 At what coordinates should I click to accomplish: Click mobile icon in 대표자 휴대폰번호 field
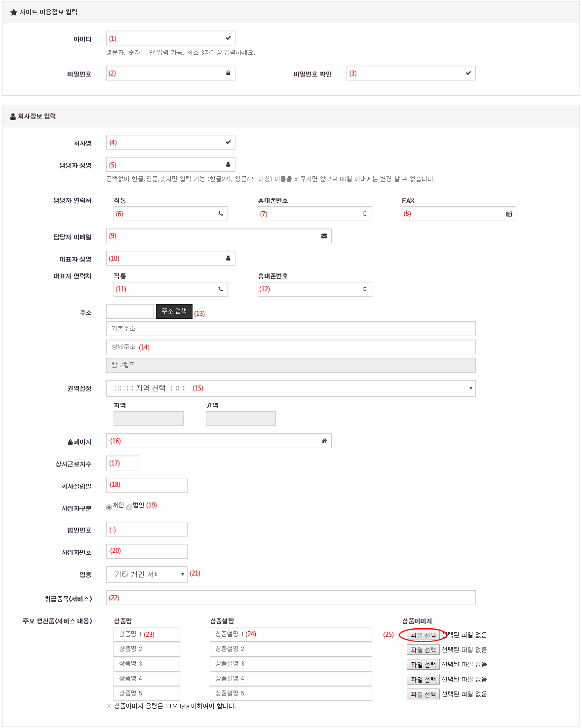coord(365,289)
